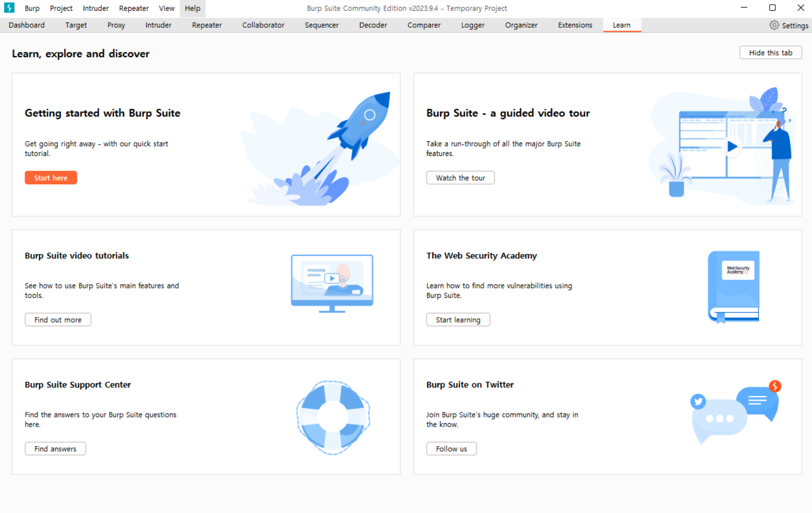
Task: Switch to the Organizer tab
Action: point(521,25)
